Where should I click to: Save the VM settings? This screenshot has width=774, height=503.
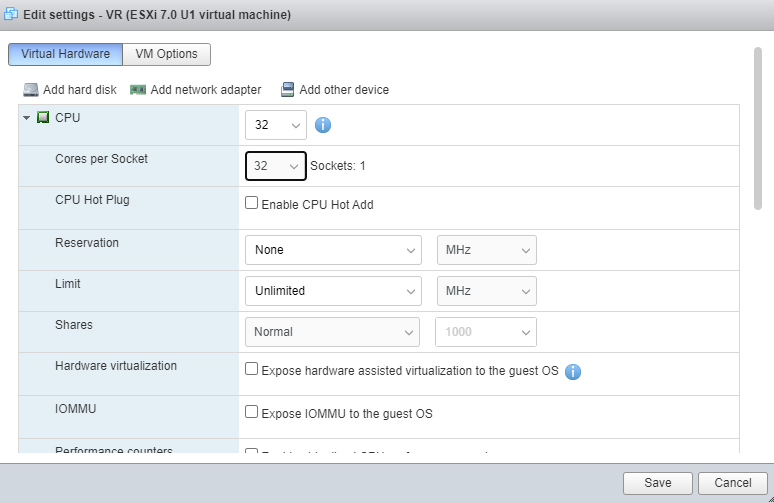658,483
